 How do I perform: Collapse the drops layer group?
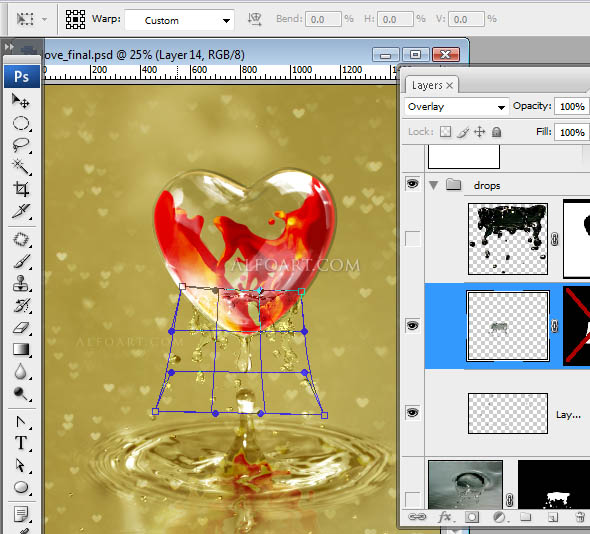coord(433,185)
